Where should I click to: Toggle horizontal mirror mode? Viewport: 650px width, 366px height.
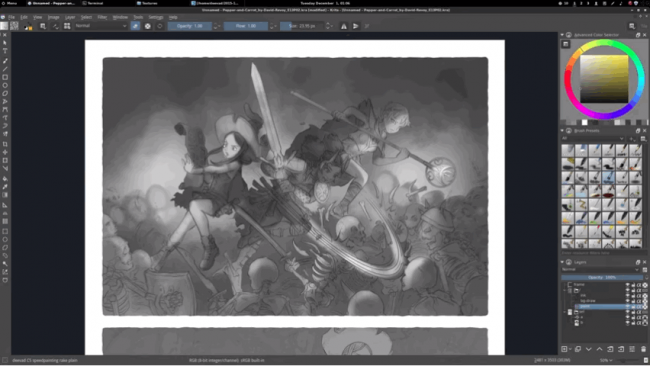tap(344, 26)
